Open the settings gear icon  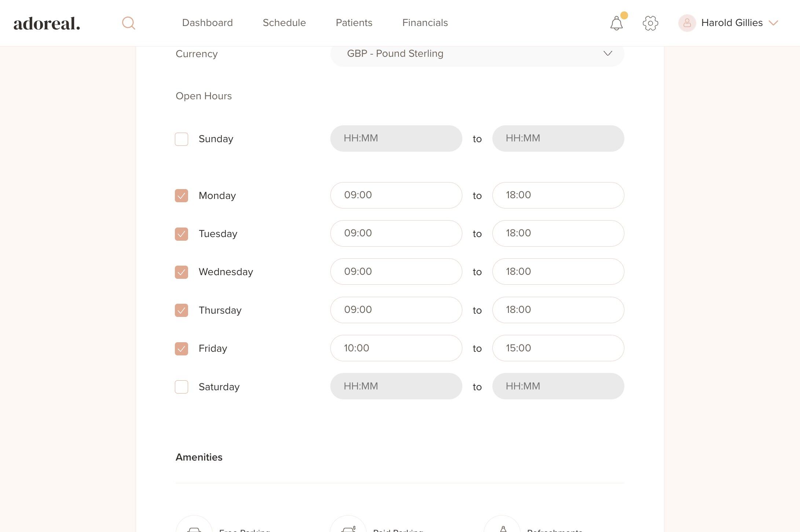pos(650,23)
